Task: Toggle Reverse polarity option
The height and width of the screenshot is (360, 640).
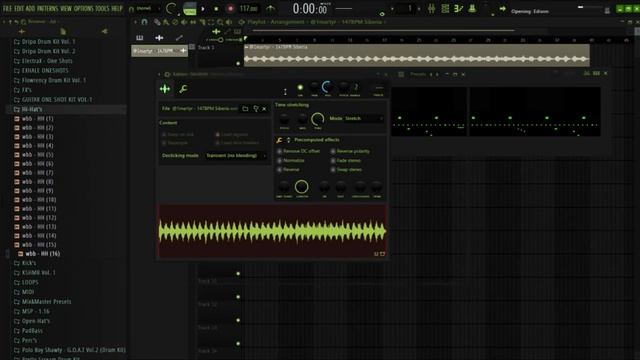Action: (x=350, y=151)
